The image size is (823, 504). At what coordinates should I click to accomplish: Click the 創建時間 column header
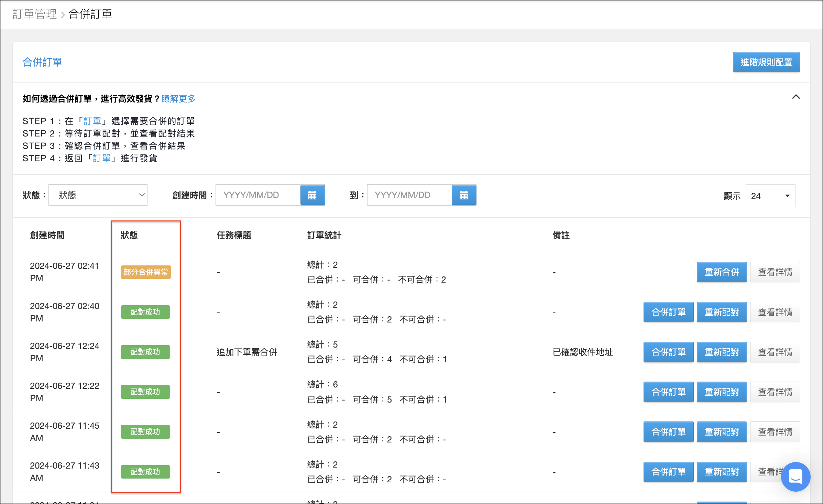47,235
